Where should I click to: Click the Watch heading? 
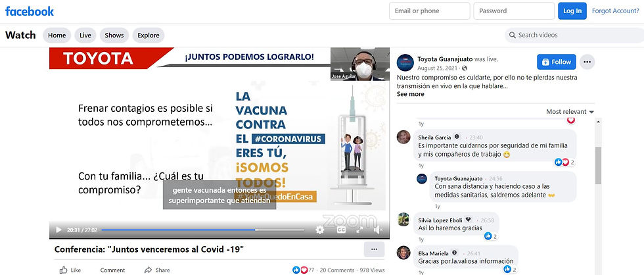[20, 36]
